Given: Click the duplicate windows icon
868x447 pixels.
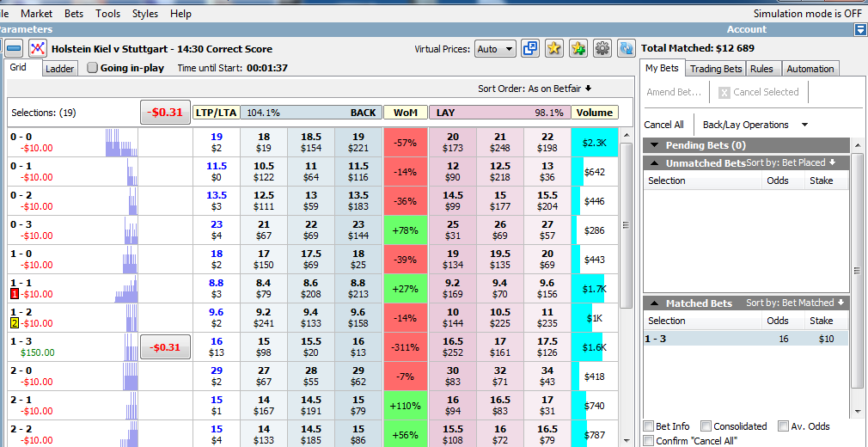Looking at the screenshot, I should (530, 49).
